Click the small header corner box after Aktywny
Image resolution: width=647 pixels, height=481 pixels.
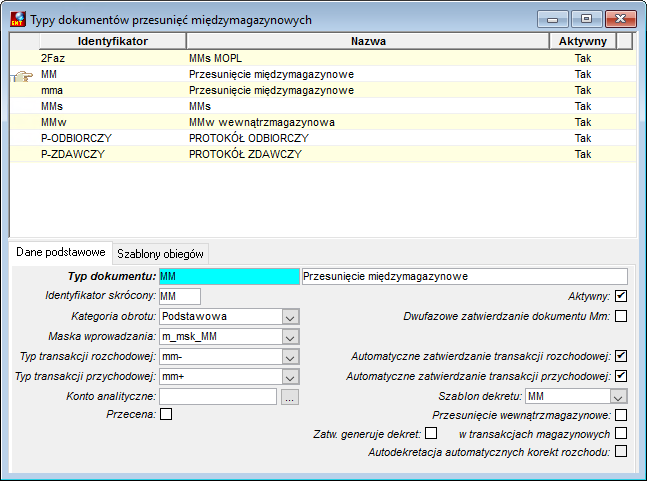click(x=624, y=41)
